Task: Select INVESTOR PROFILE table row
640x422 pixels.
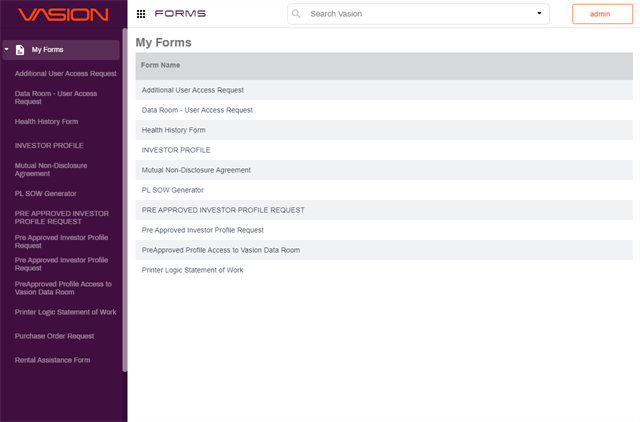Action: [x=384, y=150]
